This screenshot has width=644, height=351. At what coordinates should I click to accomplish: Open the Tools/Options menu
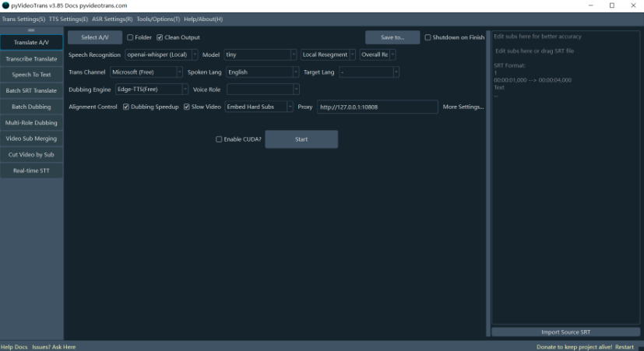pyautogui.click(x=158, y=19)
